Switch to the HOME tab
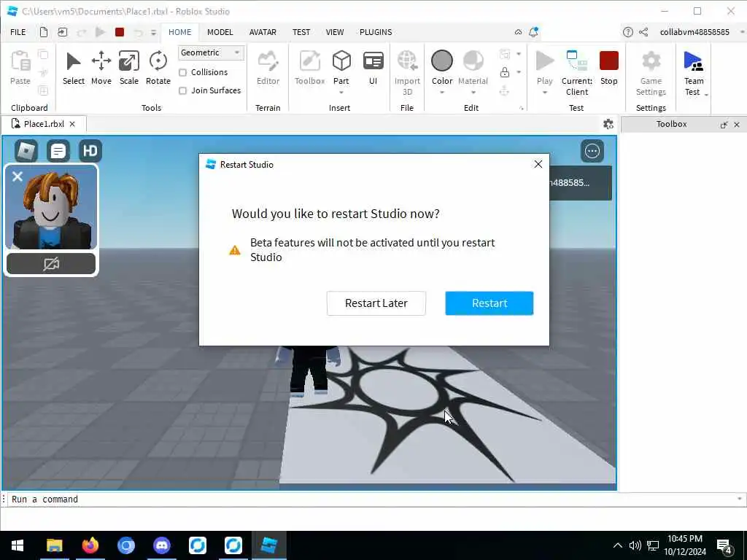The height and width of the screenshot is (560, 747). pyautogui.click(x=179, y=32)
